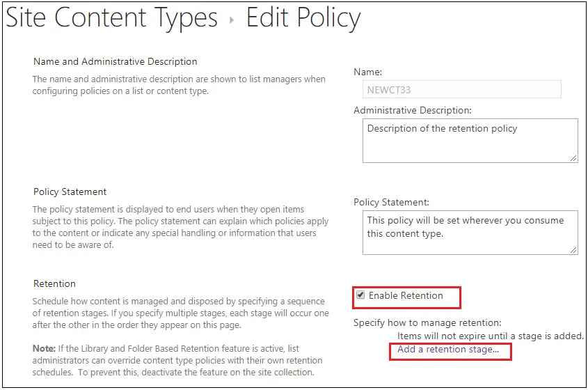Click the 'Administrative Description:' field label
The height and width of the screenshot is (390, 588).
point(413,110)
